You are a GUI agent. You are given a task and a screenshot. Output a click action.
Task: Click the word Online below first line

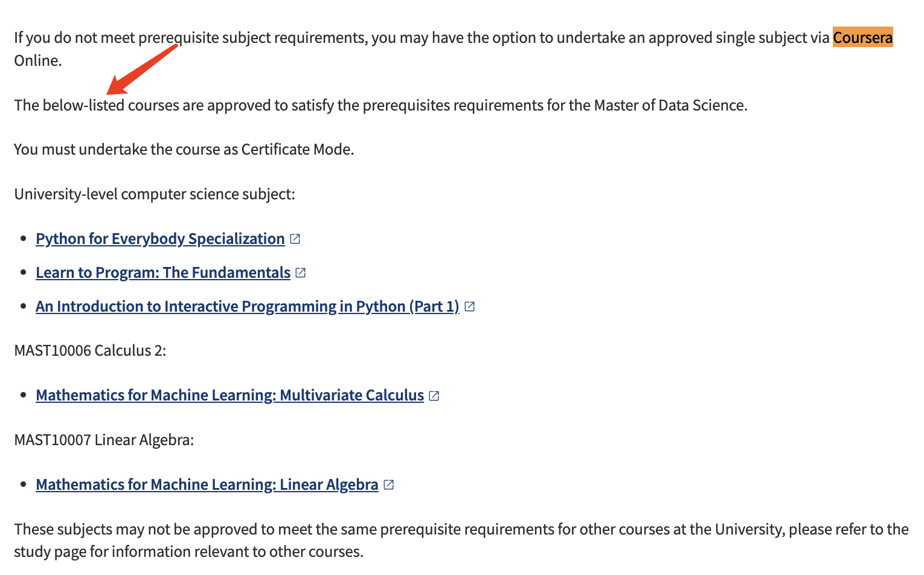click(x=38, y=60)
